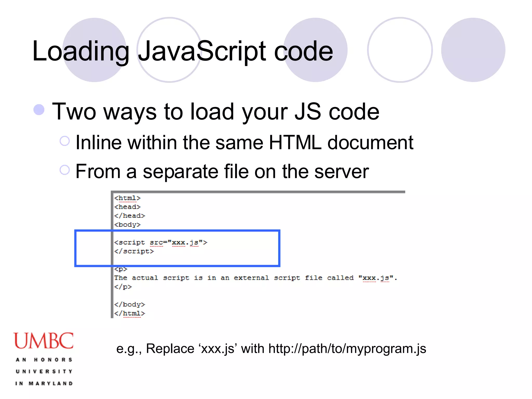The width and height of the screenshot is (532, 399).
Task: Click the Loading JavaScript code title
Action: [x=182, y=51]
